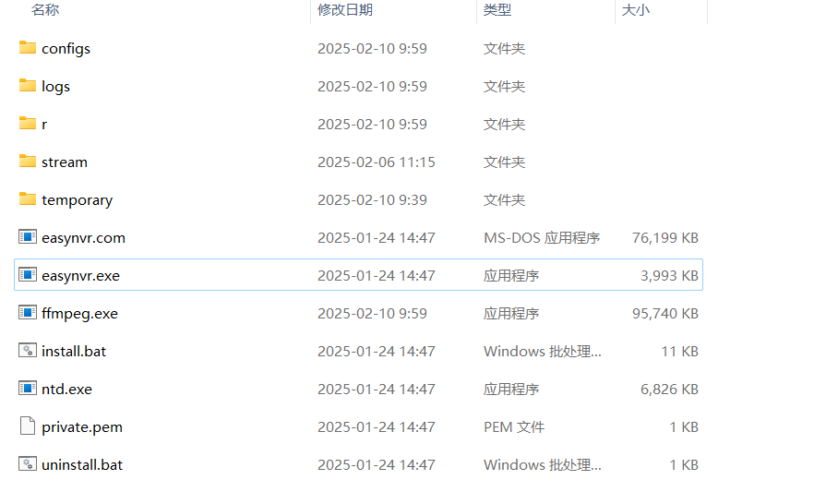Select the temporary folder icon
838x504 pixels.
(28, 199)
